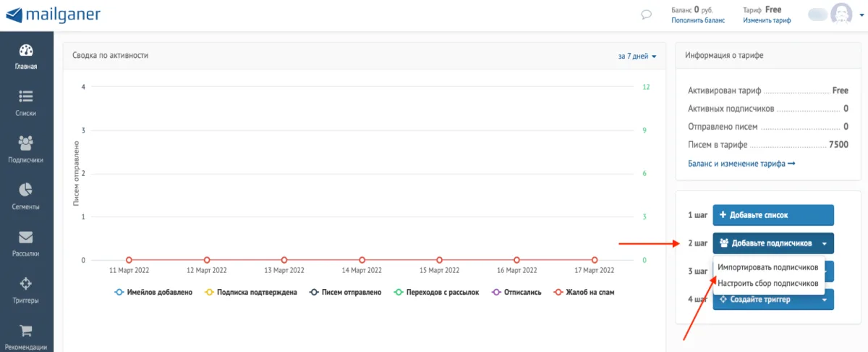Select Импортировать подписчиков menu item
Image resolution: width=868 pixels, height=352 pixels.
768,267
